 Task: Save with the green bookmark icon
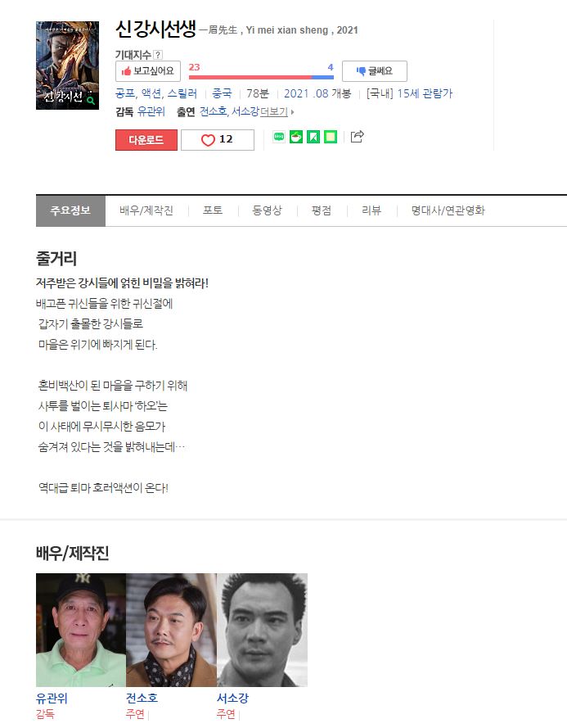313,137
